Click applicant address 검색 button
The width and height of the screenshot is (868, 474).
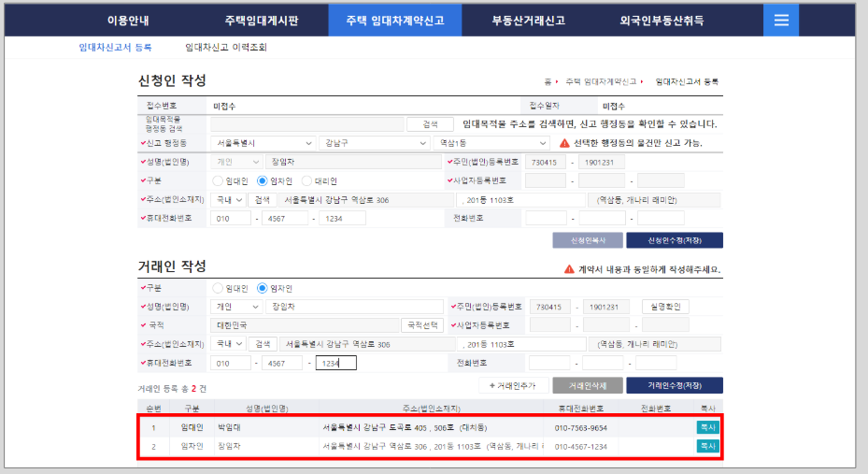[262, 200]
